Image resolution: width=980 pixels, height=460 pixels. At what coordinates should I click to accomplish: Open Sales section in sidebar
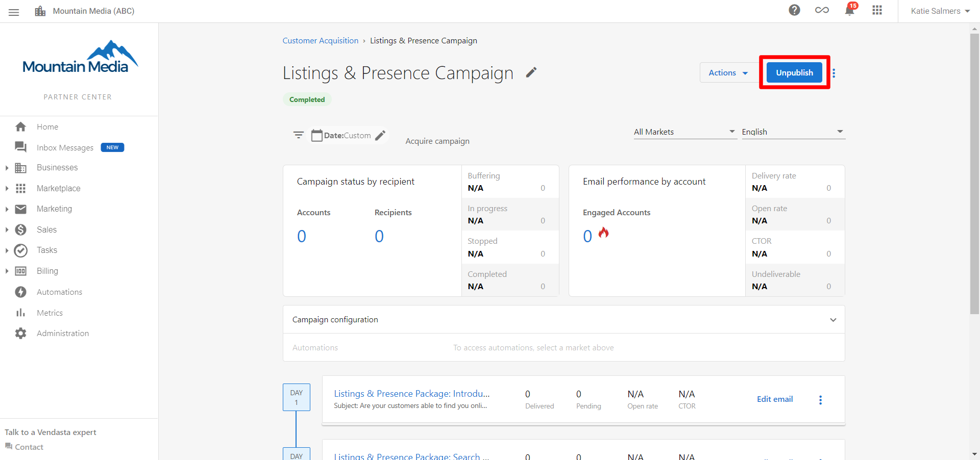[x=46, y=230]
